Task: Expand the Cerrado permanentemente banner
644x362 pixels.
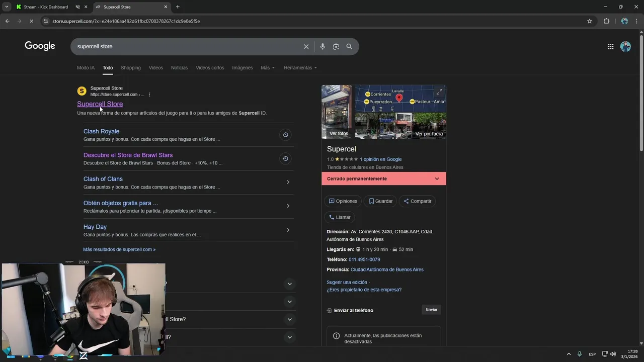Action: (384, 178)
